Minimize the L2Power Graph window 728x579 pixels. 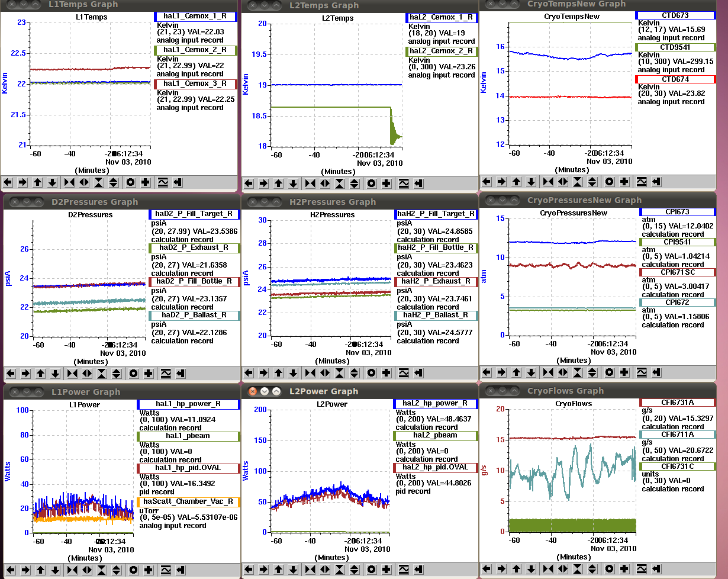(265, 391)
